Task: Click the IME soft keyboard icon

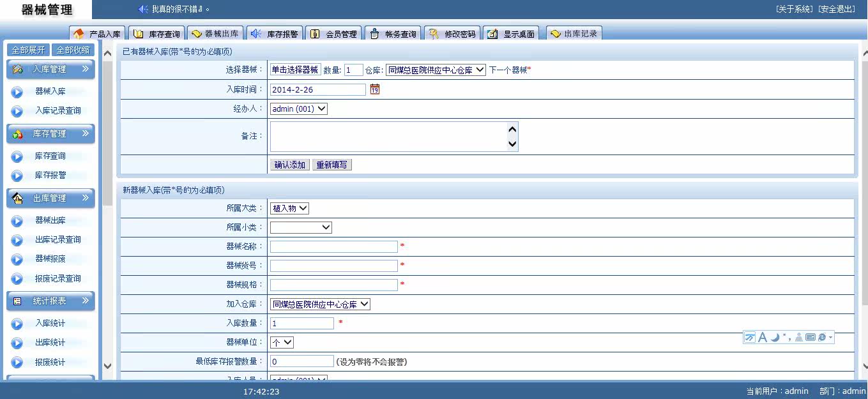Action: click(x=811, y=337)
